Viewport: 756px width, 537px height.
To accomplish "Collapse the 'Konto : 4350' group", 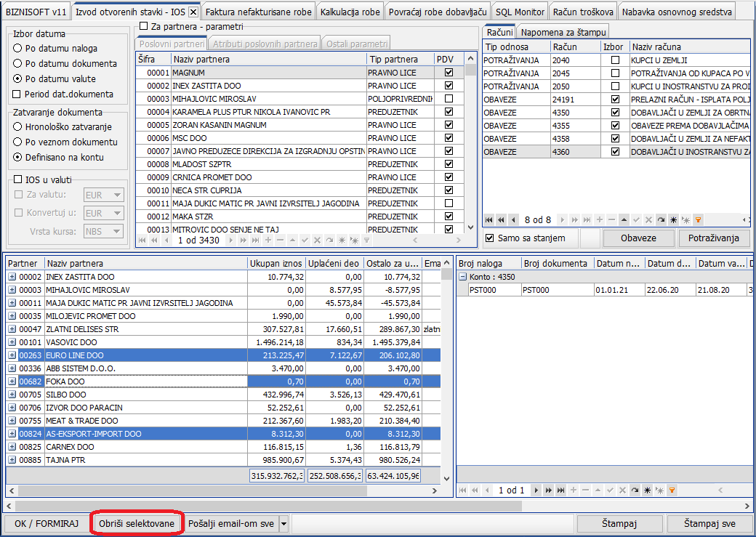I will 464,277.
